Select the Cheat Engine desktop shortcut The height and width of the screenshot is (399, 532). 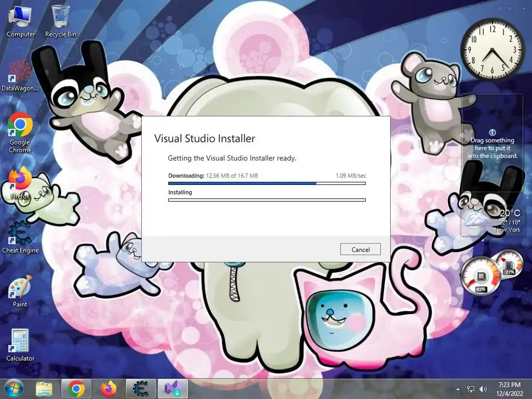pyautogui.click(x=20, y=237)
